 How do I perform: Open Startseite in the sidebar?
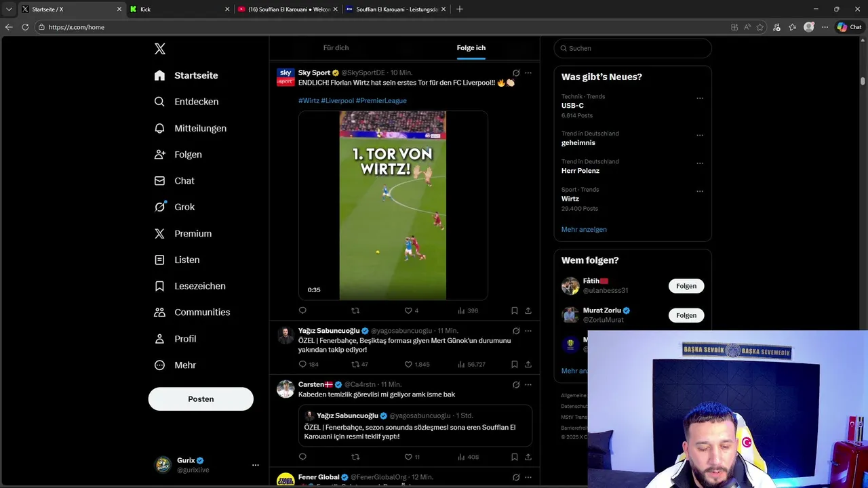[186, 75]
